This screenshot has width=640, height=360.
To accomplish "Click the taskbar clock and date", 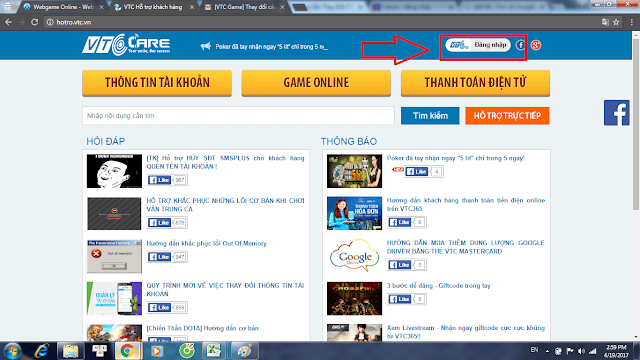I will coord(616,351).
